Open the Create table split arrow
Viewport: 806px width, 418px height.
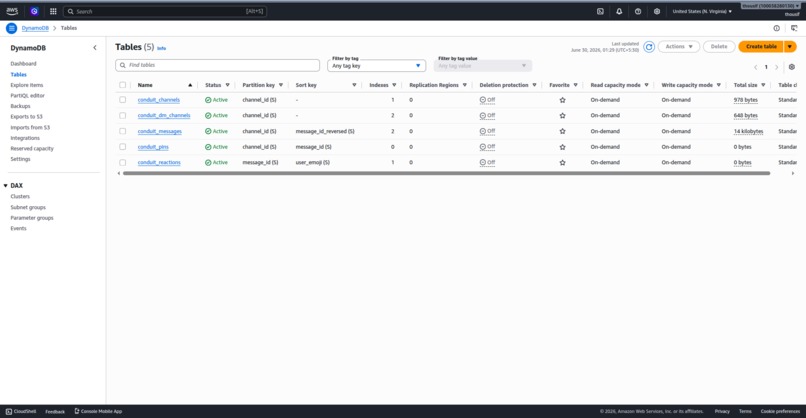790,46
